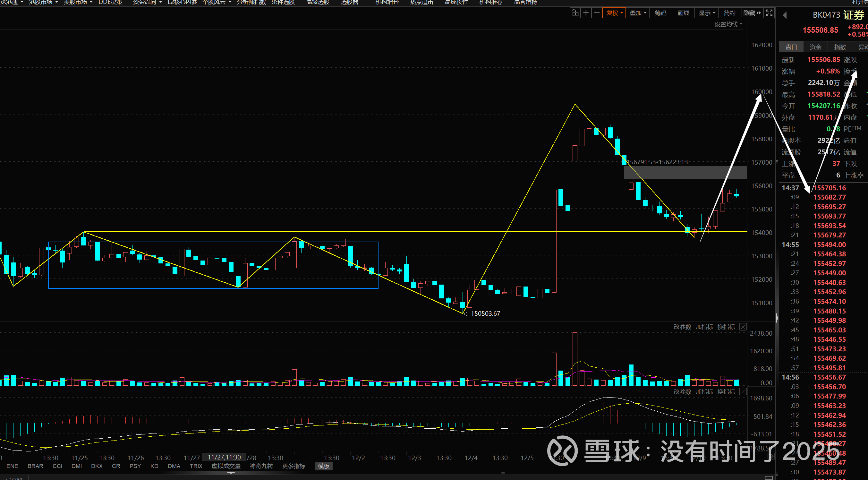Click the unlock padlock icon in chart toolbar
This screenshot has height=480, width=868.
click(x=575, y=13)
